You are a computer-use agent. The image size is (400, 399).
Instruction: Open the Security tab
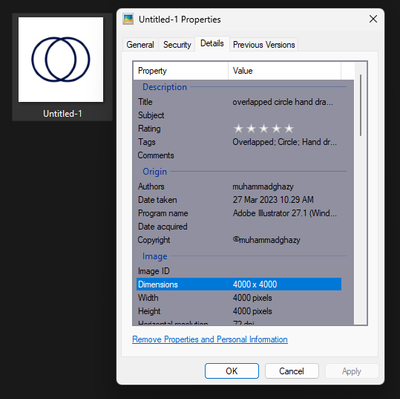(177, 45)
